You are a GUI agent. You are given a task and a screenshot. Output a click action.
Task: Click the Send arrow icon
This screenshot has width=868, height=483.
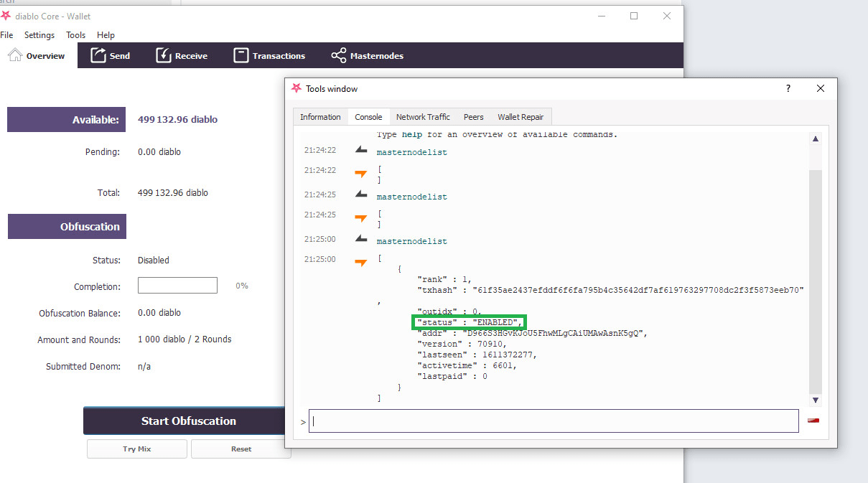(x=98, y=55)
